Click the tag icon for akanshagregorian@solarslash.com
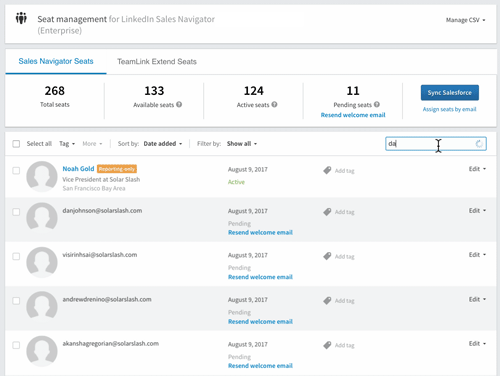This screenshot has width=500, height=376. 327,345
